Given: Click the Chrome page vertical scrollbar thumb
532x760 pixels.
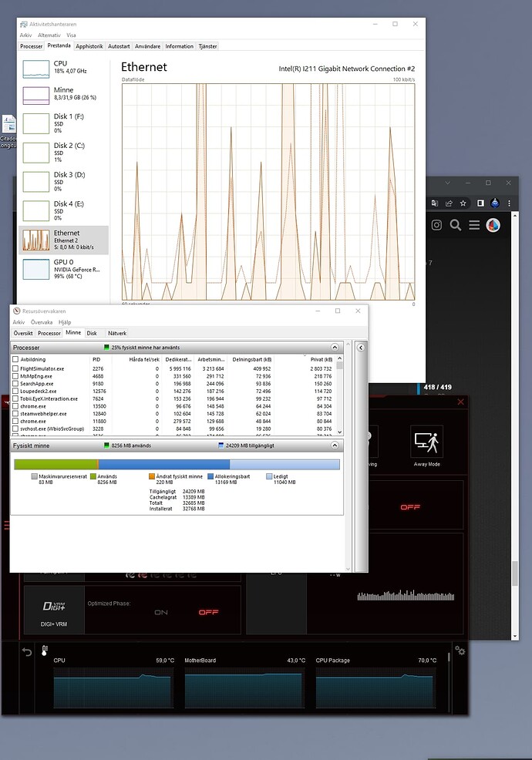Looking at the screenshot, I should (x=515, y=573).
